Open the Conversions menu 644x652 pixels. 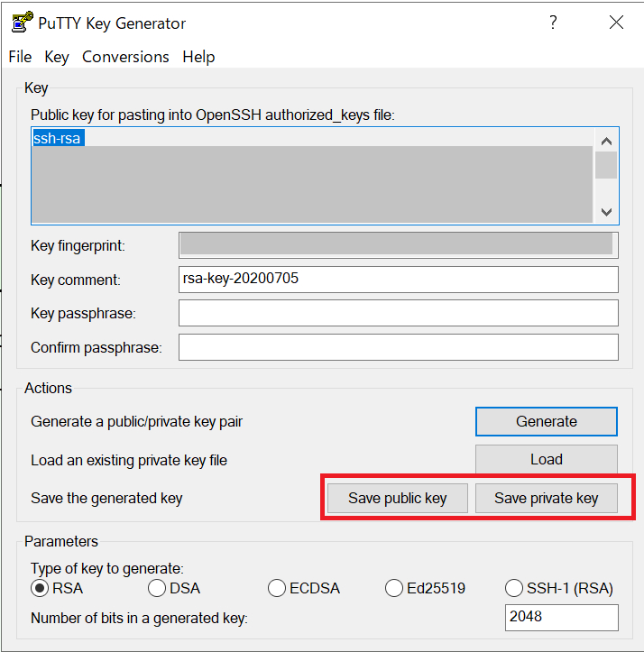point(125,57)
